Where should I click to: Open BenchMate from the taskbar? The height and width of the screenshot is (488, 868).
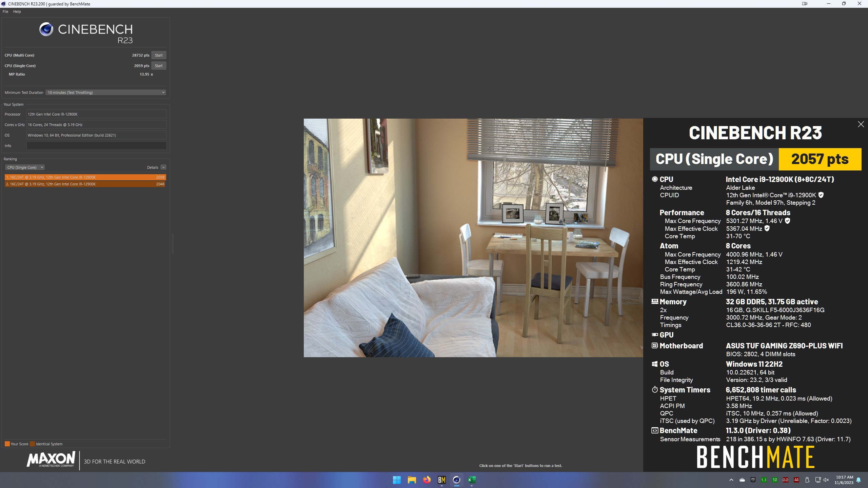point(441,480)
